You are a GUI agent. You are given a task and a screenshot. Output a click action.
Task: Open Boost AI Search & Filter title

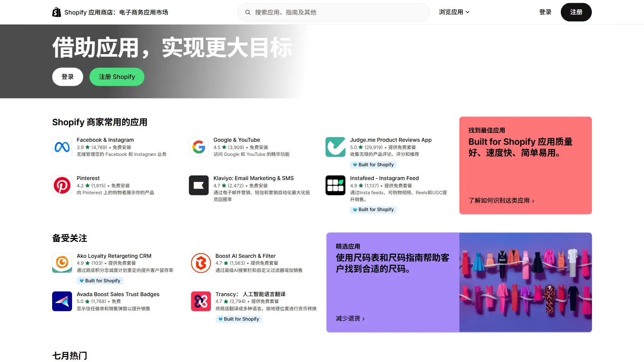tap(245, 256)
